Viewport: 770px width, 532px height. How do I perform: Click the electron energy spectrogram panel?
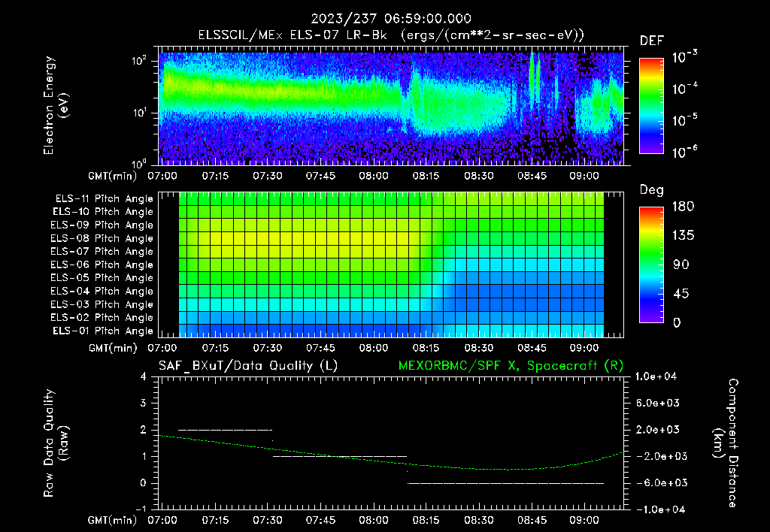391,105
